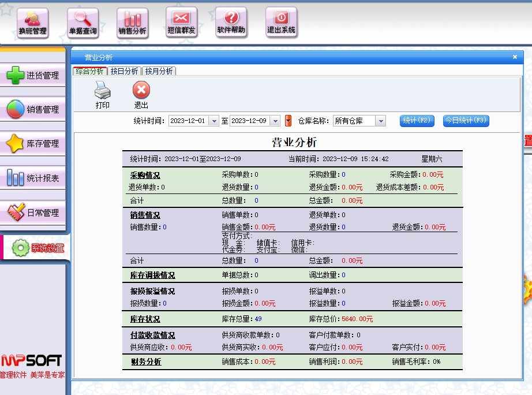Launch the 短信群发 bulk SMS icon
The width and height of the screenshot is (532, 395).
(x=182, y=24)
